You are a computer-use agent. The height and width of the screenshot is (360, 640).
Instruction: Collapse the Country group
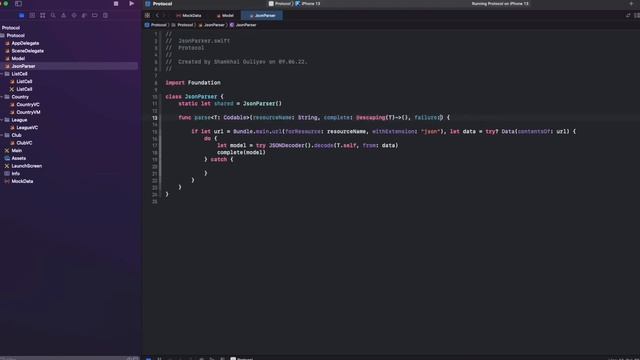(2, 97)
